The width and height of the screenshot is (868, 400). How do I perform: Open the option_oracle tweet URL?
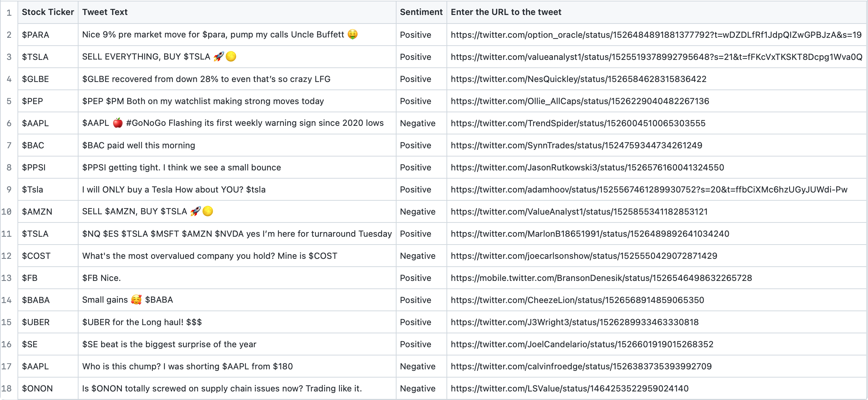pyautogui.click(x=656, y=35)
